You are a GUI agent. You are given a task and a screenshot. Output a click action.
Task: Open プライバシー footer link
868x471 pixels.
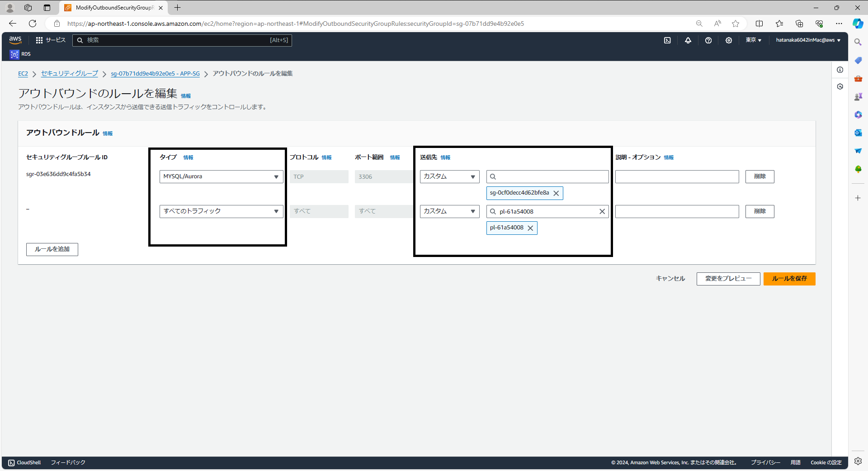pyautogui.click(x=765, y=462)
